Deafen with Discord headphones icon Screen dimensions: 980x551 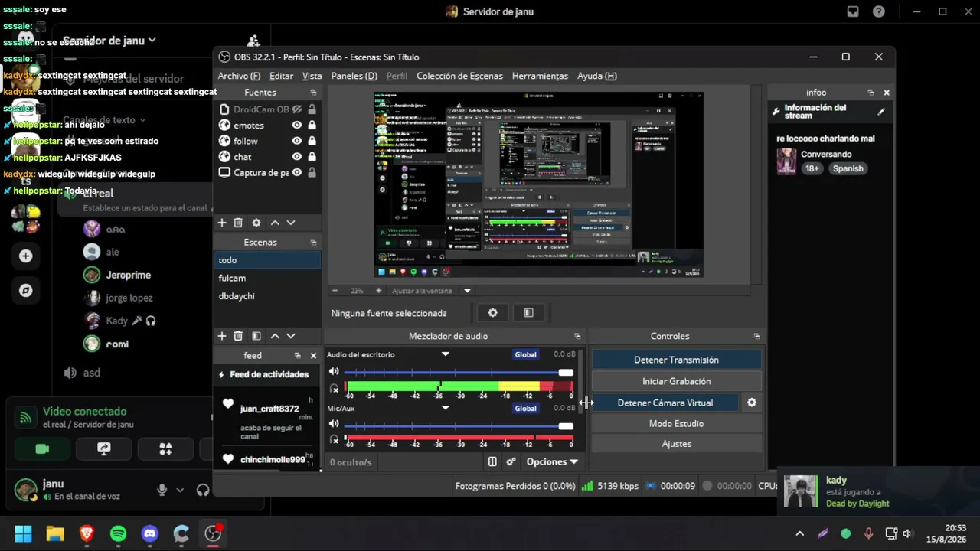tap(203, 490)
